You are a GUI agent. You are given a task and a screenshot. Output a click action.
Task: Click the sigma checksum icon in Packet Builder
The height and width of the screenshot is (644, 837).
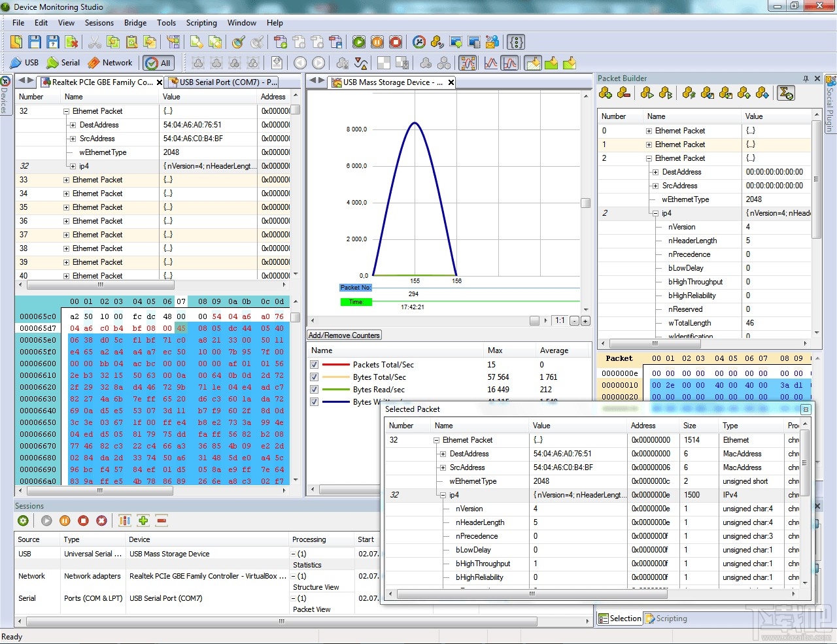coord(786,93)
